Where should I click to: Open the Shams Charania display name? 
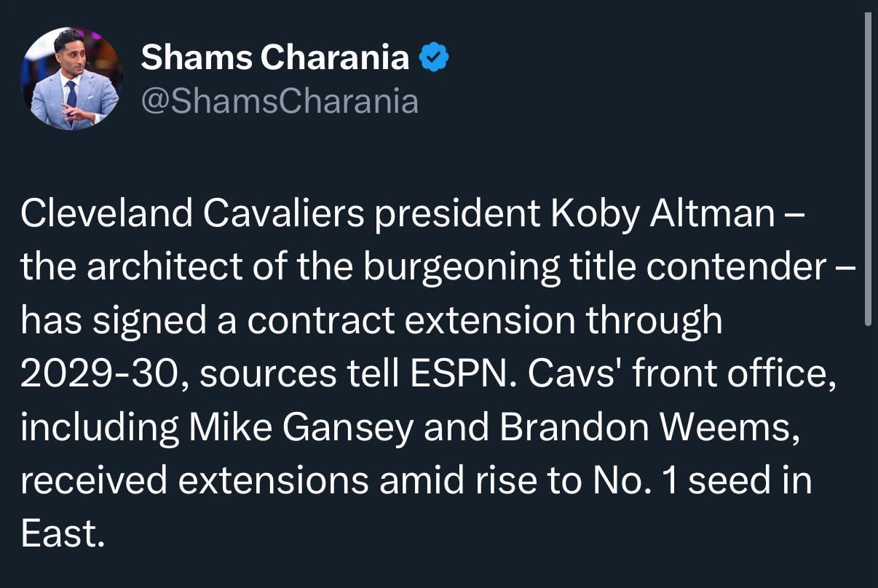pyautogui.click(x=274, y=57)
